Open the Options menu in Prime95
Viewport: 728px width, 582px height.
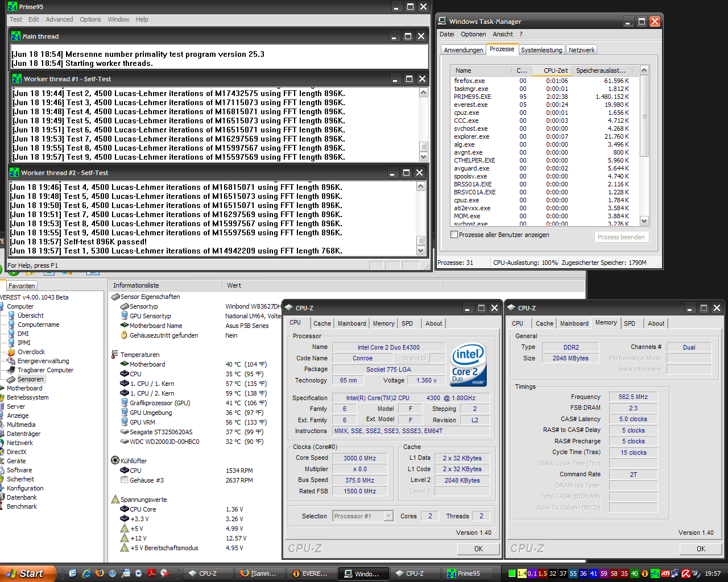point(90,19)
